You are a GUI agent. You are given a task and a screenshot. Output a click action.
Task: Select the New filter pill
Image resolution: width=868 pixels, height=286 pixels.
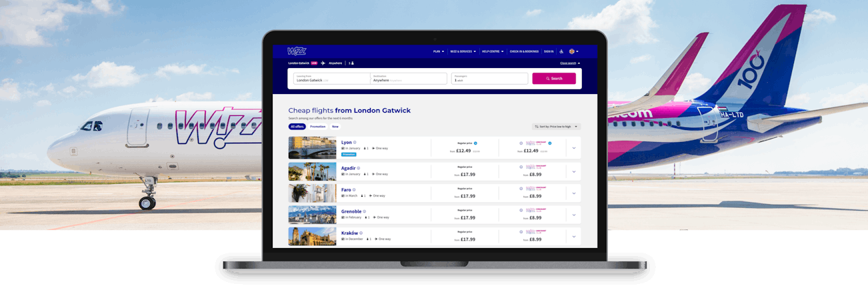pyautogui.click(x=335, y=127)
